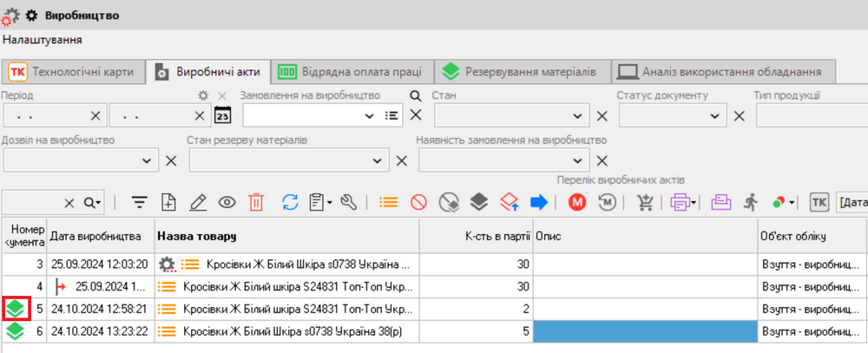The width and height of the screenshot is (868, 353).
Task: Delete the record with the red trash icon
Action: coord(256,202)
